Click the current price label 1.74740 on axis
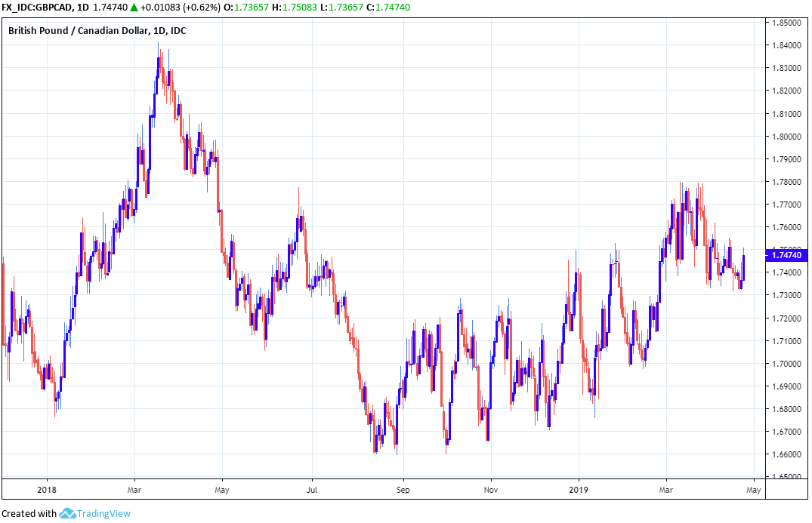812x523 pixels. click(786, 255)
